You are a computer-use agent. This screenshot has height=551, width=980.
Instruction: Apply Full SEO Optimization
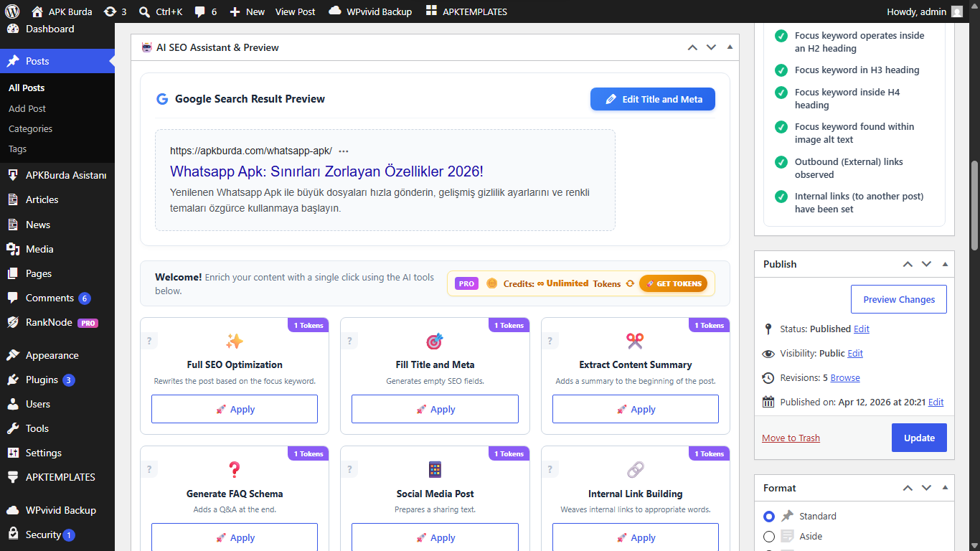[235, 409]
